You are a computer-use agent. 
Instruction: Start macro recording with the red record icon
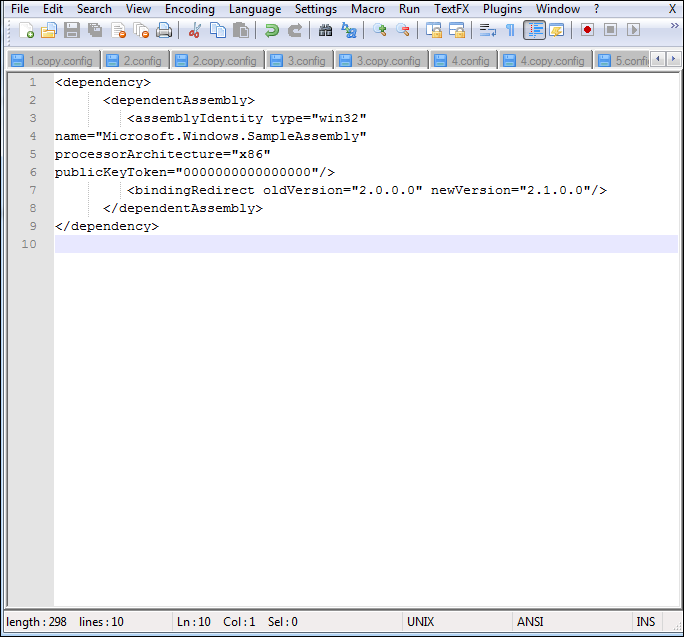(587, 30)
